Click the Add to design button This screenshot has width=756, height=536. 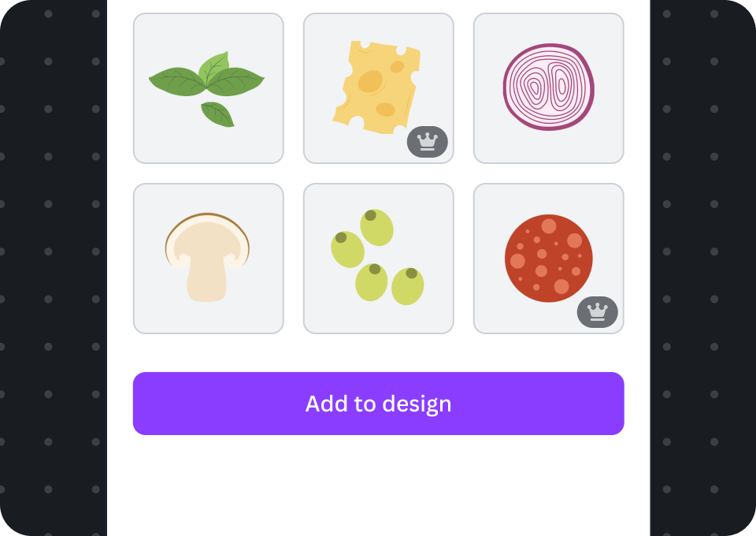tap(379, 404)
